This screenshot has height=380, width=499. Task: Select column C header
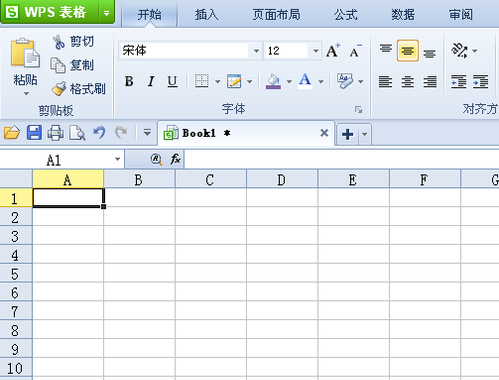pos(211,180)
